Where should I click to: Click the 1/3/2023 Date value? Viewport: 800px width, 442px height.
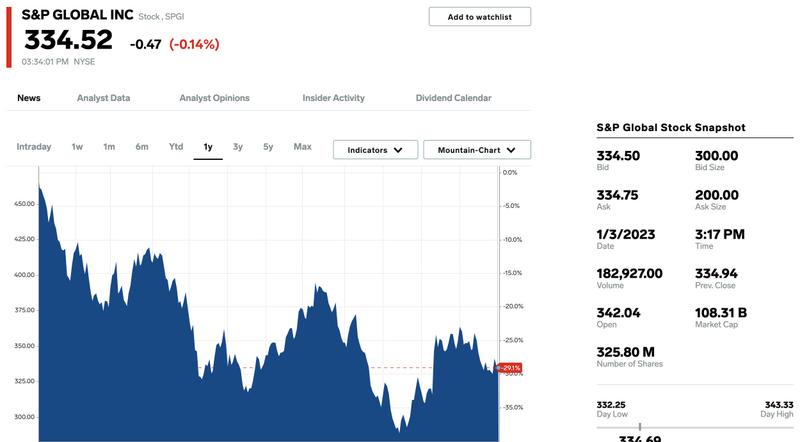click(626, 234)
